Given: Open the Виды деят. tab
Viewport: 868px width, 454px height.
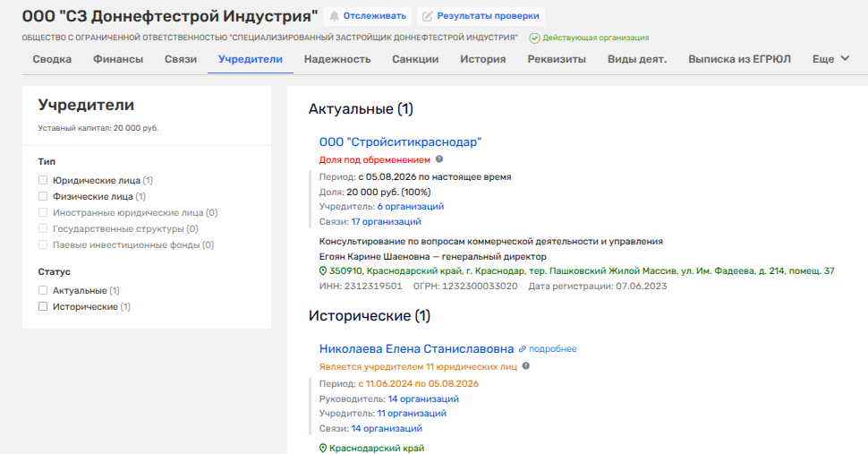Looking at the screenshot, I should [x=637, y=59].
